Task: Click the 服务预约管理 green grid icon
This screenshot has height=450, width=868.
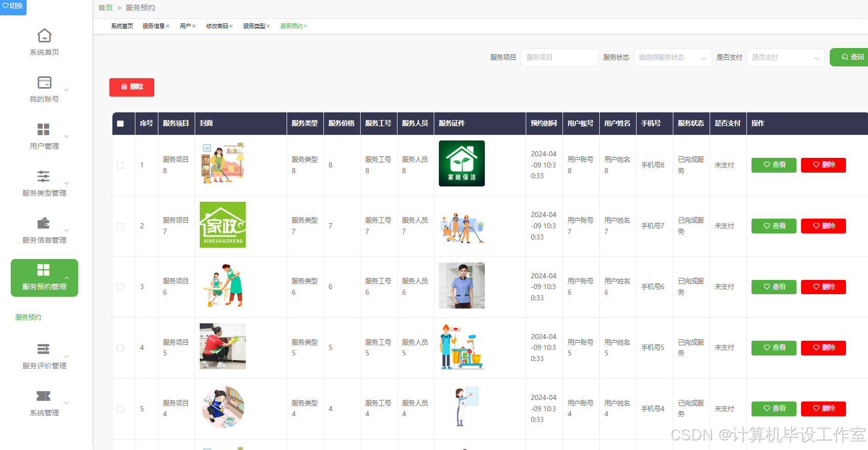Action: [43, 270]
